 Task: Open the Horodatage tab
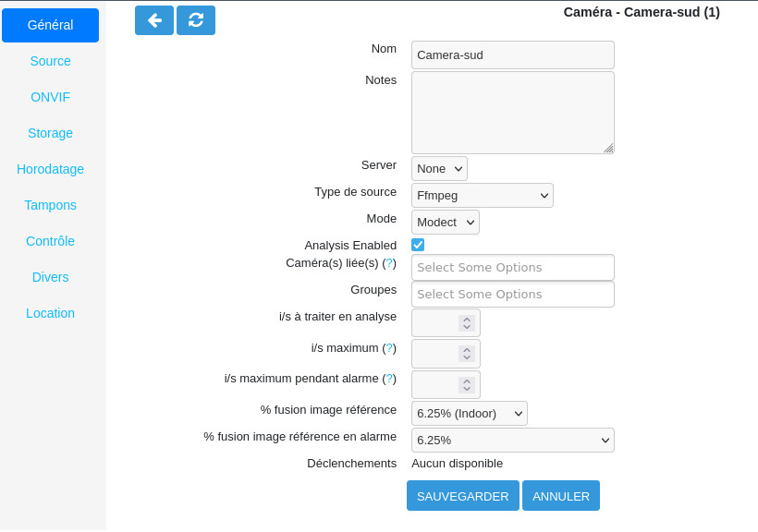(50, 169)
